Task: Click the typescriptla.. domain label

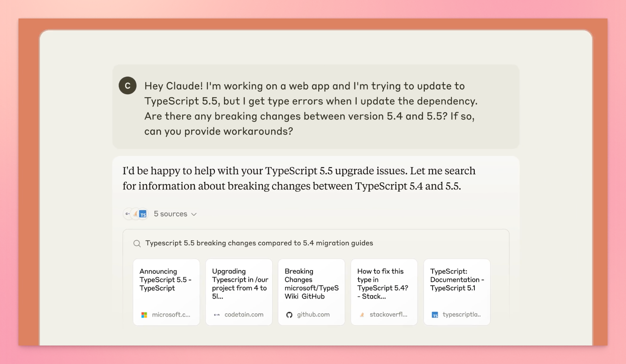Action: click(x=462, y=314)
